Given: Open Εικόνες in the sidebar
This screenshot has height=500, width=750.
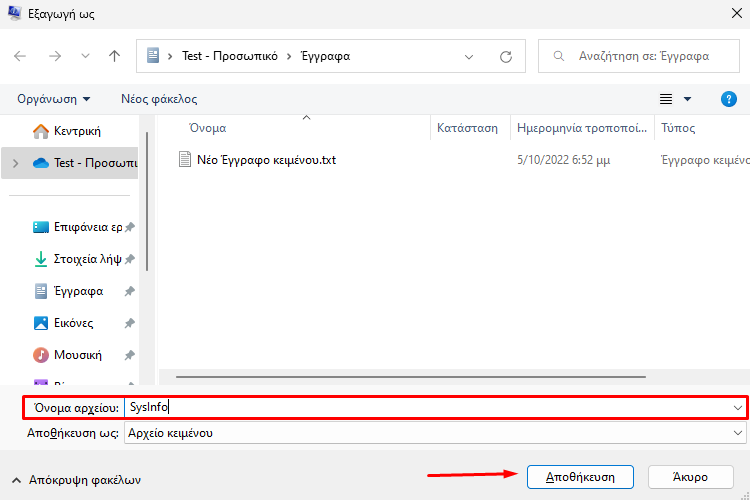Looking at the screenshot, I should 63,323.
